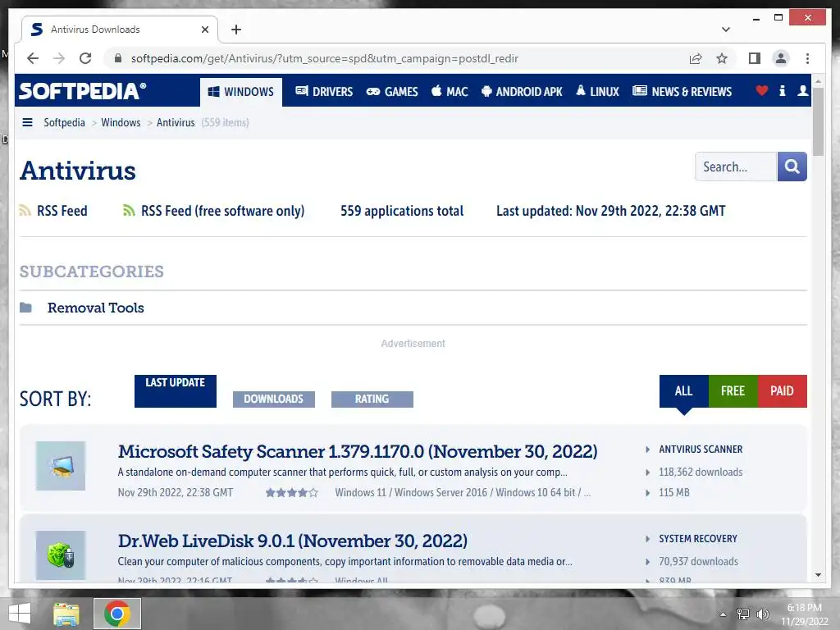
Task: Click the SYSTEM RECOVERY category label
Action: [698, 539]
